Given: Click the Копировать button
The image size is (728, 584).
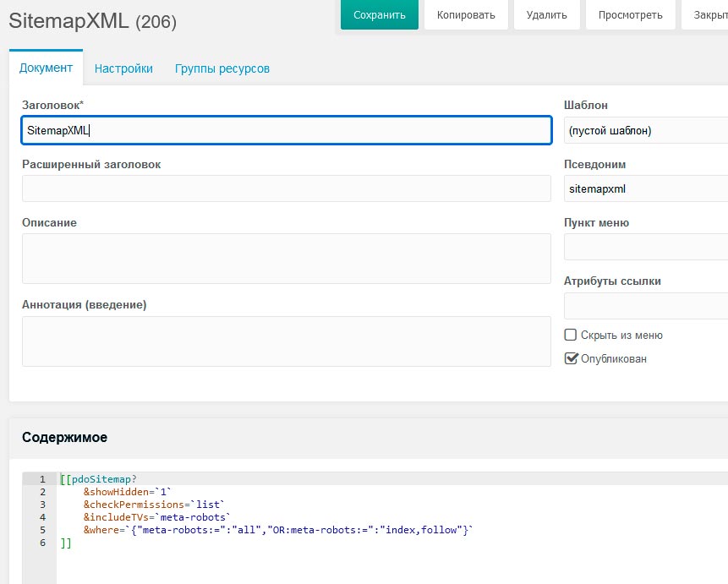Looking at the screenshot, I should [x=466, y=15].
